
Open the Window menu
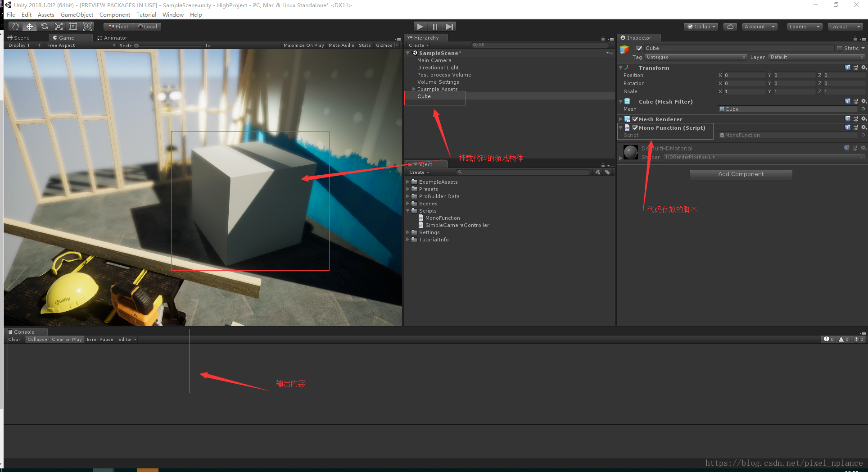pos(173,15)
